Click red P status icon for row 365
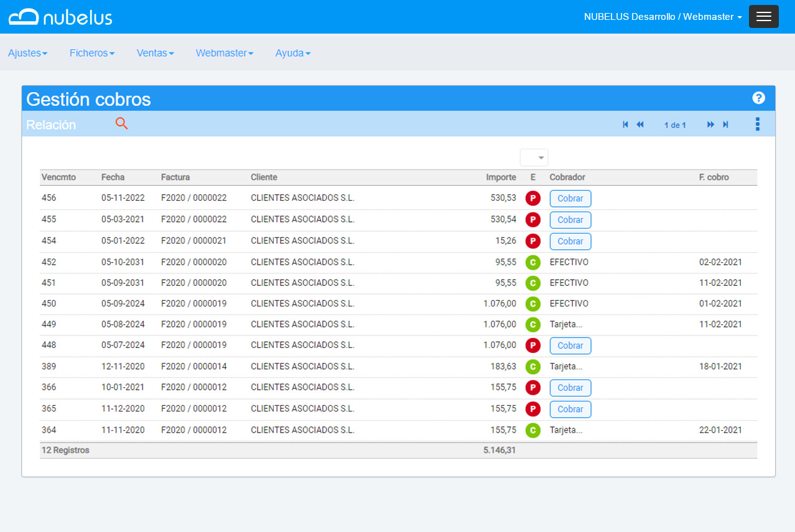The height and width of the screenshot is (532, 795). (532, 409)
